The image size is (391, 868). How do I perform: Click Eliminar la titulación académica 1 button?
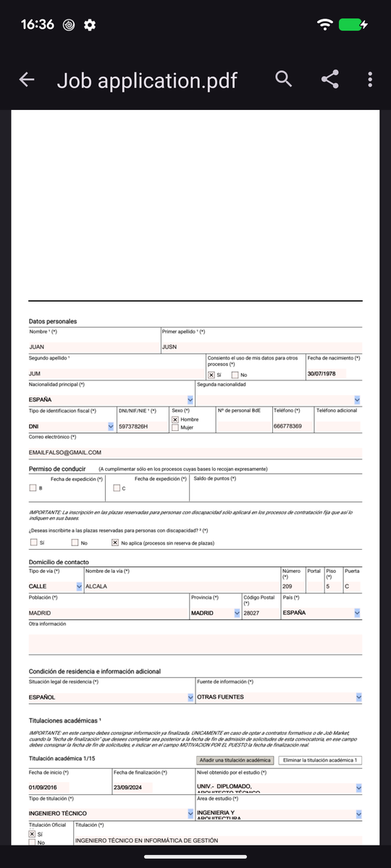[x=320, y=760]
